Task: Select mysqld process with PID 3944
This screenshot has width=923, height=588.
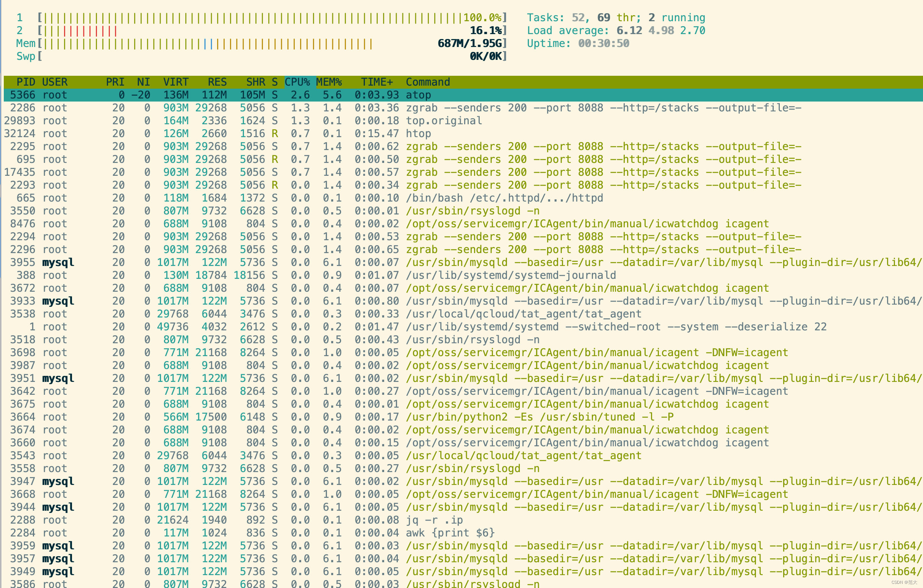Action: tap(463, 507)
